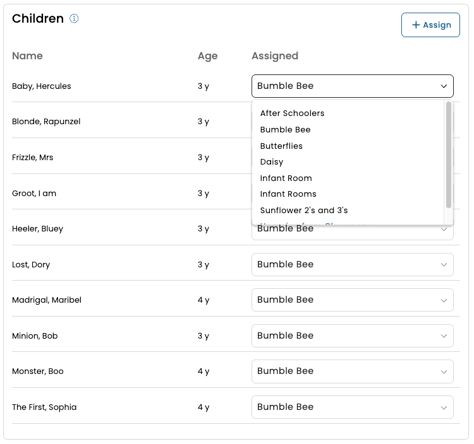The height and width of the screenshot is (444, 474).
Task: Open assigned dropdown for Monster, Boo
Action: click(x=352, y=371)
